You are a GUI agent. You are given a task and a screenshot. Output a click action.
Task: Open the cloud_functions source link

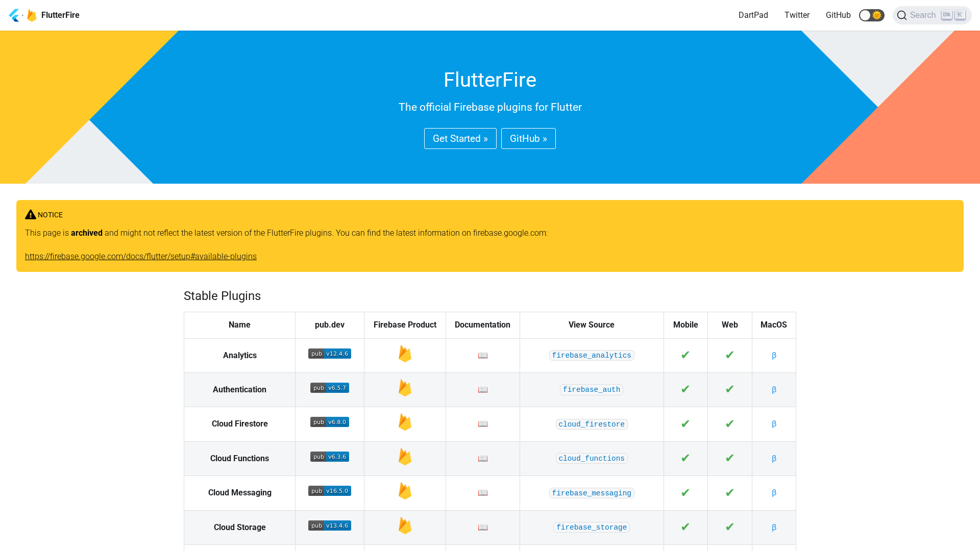(x=592, y=459)
